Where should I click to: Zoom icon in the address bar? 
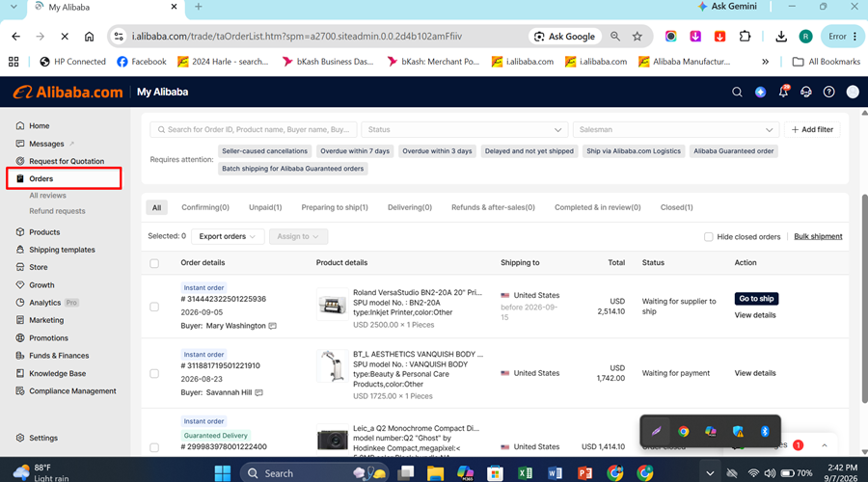(615, 37)
